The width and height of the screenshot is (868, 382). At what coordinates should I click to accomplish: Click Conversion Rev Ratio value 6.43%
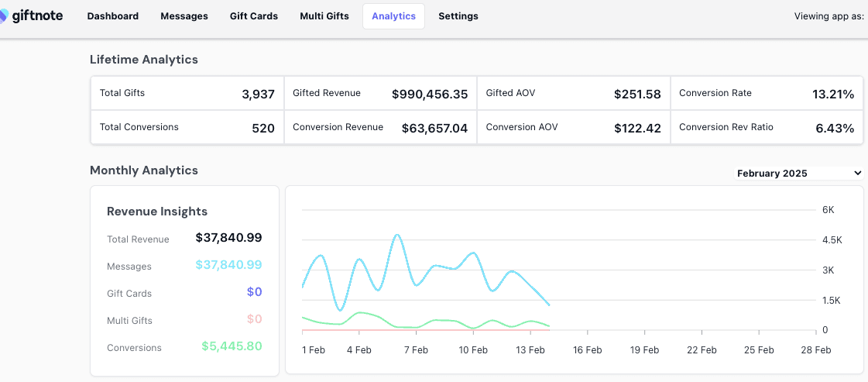tap(835, 129)
